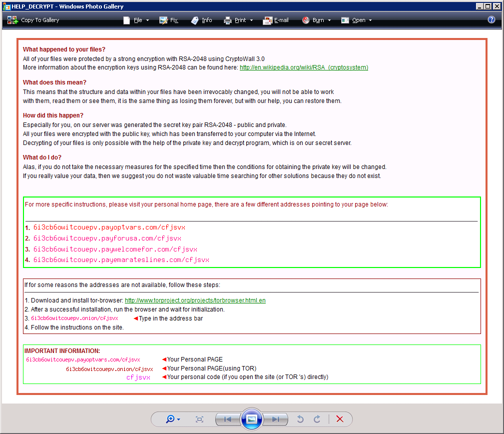This screenshot has height=434, width=504.
Task: Click the Copy To Gallery label
Action: click(40, 20)
